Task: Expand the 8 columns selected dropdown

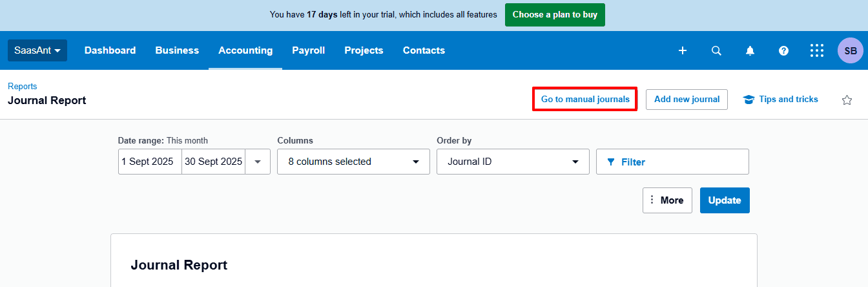Action: click(x=353, y=162)
